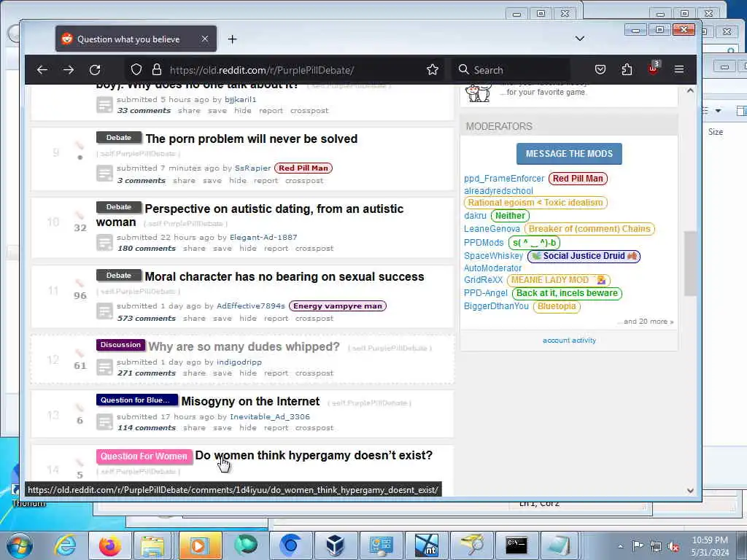Image resolution: width=747 pixels, height=560 pixels.
Task: Open the Windows Start menu orb
Action: click(x=19, y=545)
